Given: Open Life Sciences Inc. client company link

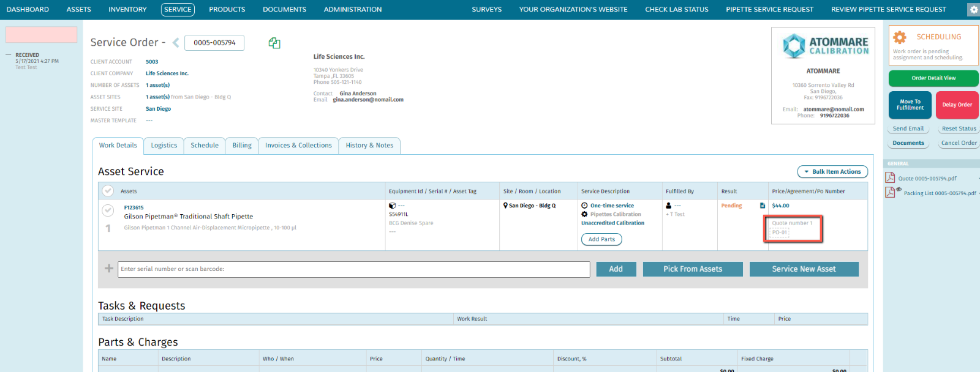Looking at the screenshot, I should (167, 73).
